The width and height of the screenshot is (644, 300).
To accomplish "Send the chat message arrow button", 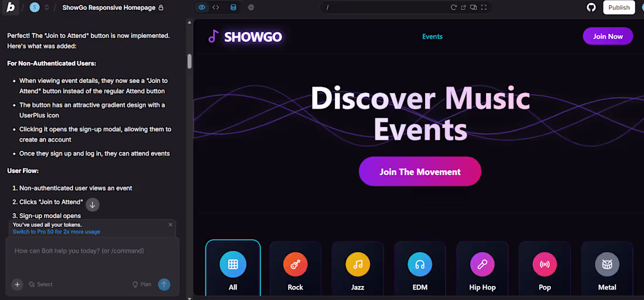I will [165, 284].
